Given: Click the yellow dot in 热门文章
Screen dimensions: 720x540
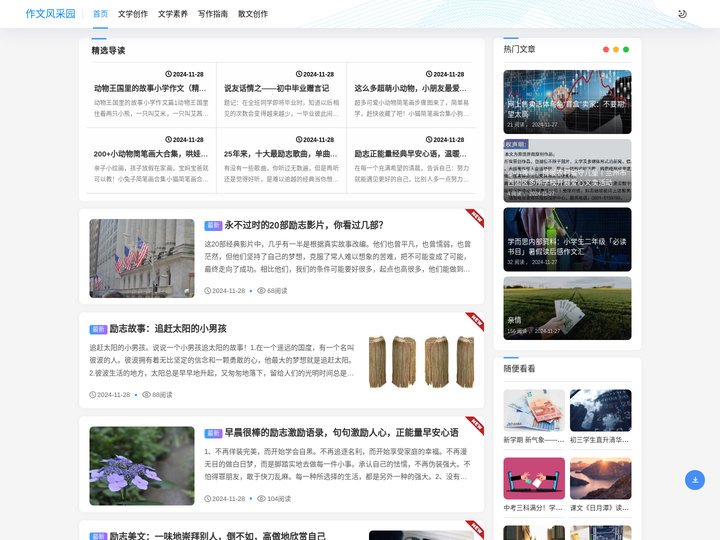Looking at the screenshot, I should (x=616, y=50).
